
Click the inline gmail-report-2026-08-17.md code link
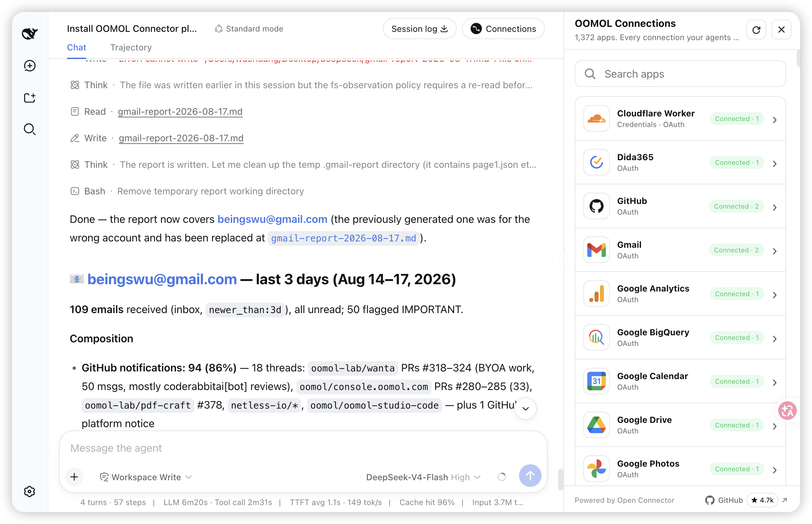tap(343, 238)
